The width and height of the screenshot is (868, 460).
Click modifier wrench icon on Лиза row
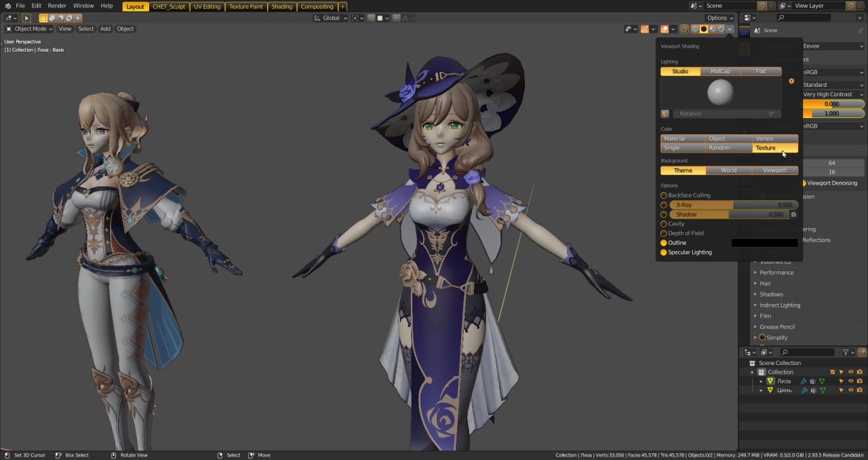click(804, 381)
